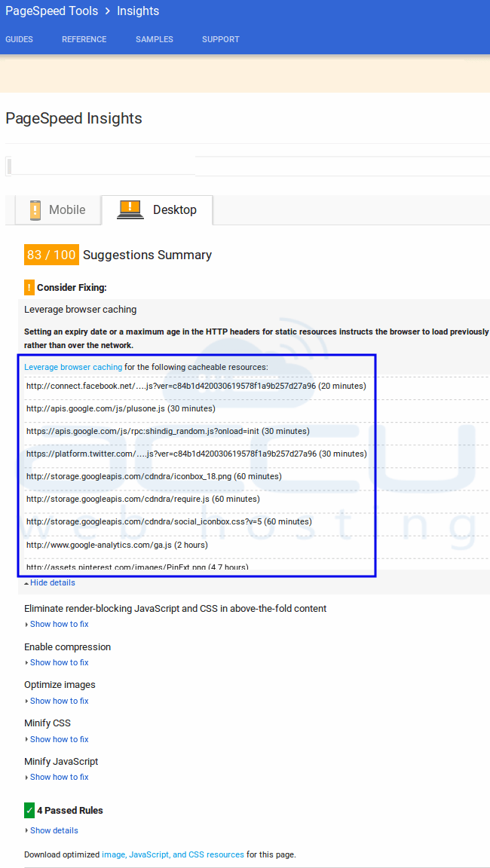This screenshot has height=868, width=490.
Task: Open the GUIDES menu
Action: (x=20, y=39)
